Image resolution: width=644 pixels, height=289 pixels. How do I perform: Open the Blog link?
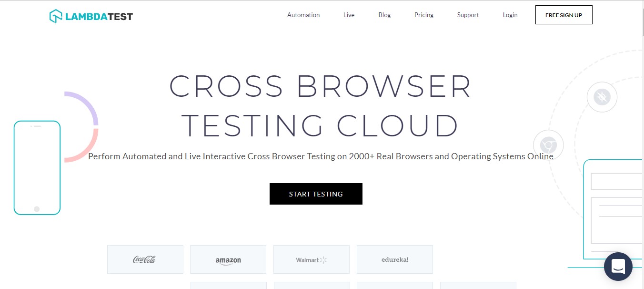click(x=384, y=15)
